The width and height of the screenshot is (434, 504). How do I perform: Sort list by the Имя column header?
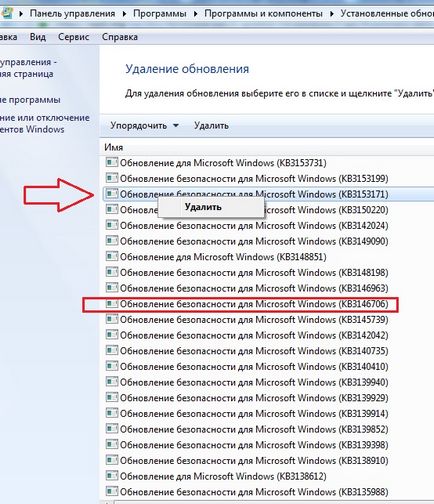[x=114, y=147]
